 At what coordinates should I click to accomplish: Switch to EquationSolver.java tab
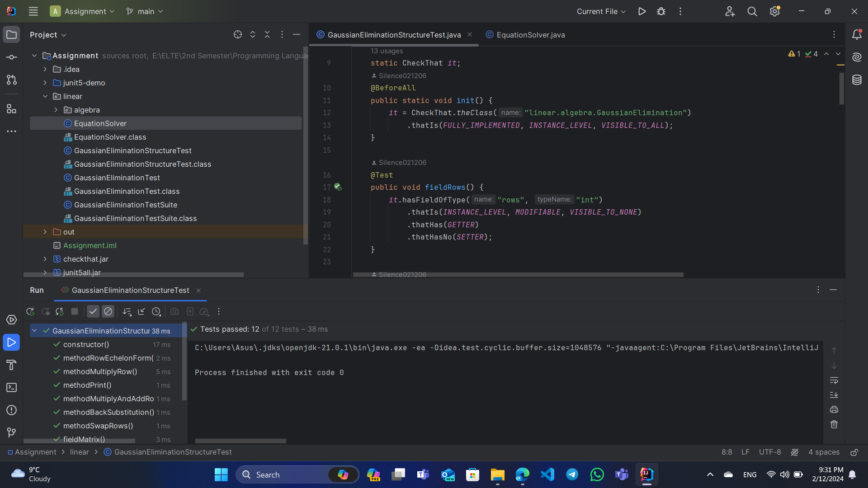(531, 34)
